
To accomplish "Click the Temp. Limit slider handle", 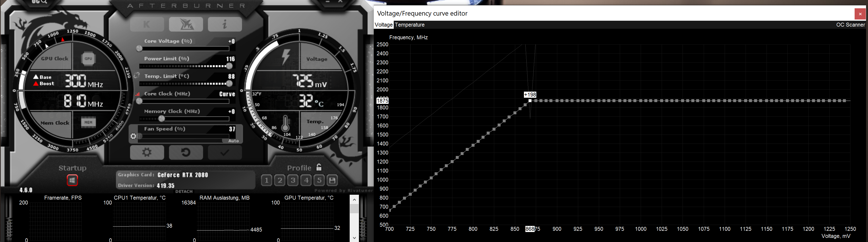I will (x=229, y=83).
